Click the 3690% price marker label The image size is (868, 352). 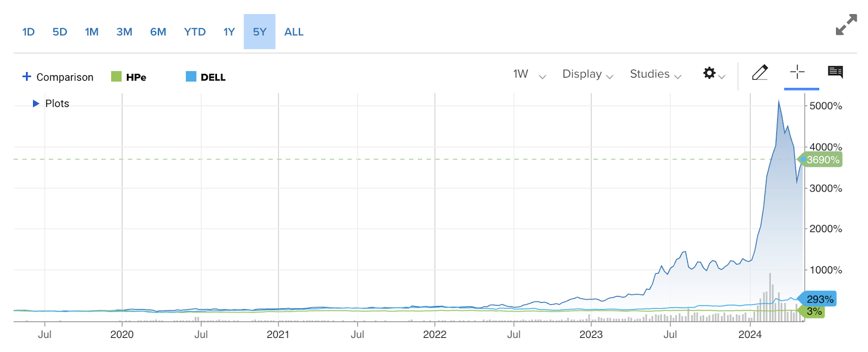click(x=822, y=159)
